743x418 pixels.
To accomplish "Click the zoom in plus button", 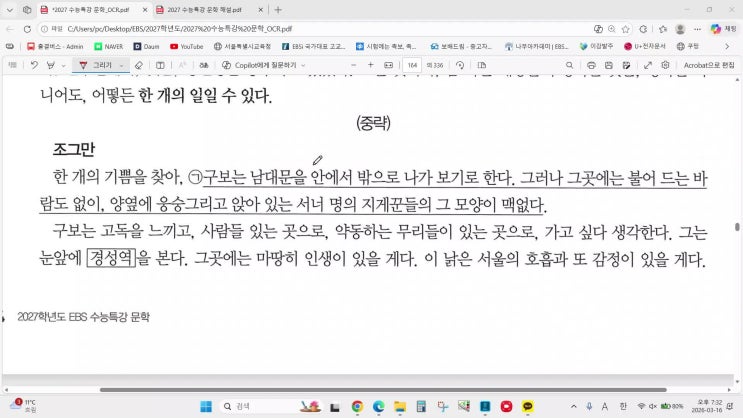I will pyautogui.click(x=369, y=65).
